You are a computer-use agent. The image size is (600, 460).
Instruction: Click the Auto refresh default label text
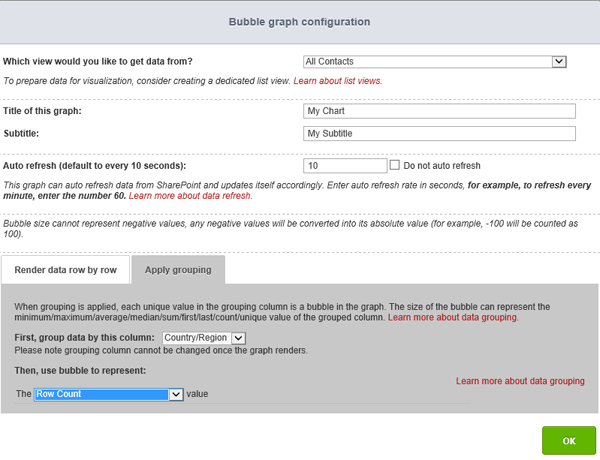click(94, 166)
